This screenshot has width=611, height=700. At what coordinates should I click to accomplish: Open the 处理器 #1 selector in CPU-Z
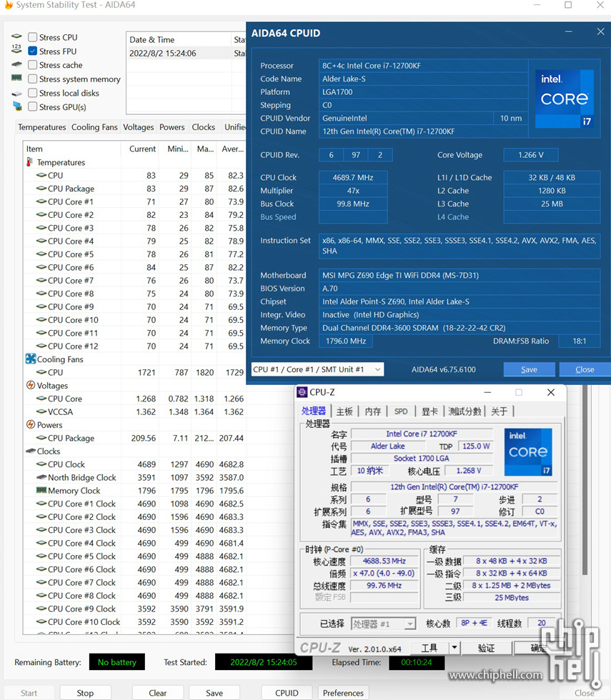[383, 624]
